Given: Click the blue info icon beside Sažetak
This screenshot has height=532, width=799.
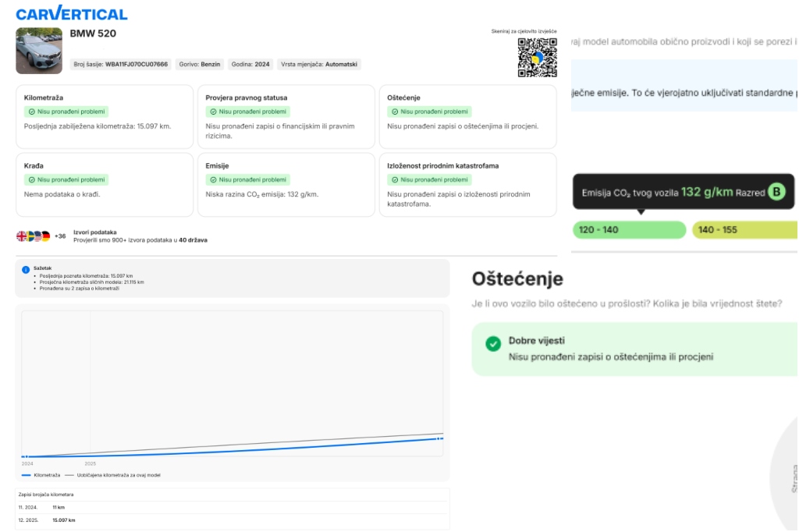Looking at the screenshot, I should pyautogui.click(x=26, y=270).
